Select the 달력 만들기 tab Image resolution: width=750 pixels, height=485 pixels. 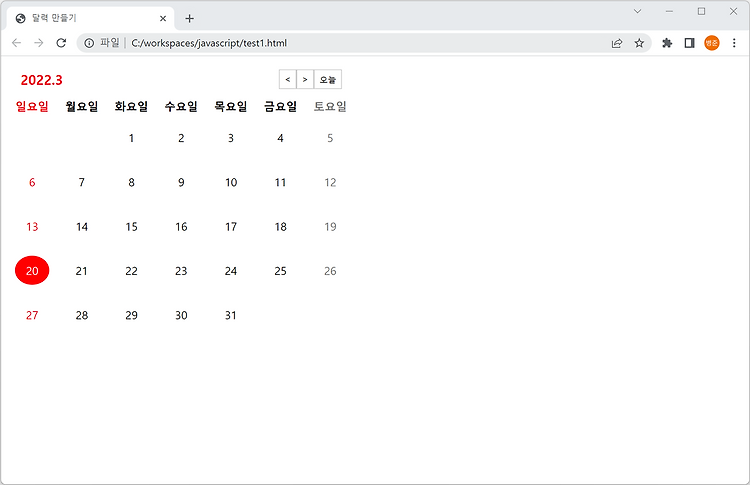(x=90, y=19)
